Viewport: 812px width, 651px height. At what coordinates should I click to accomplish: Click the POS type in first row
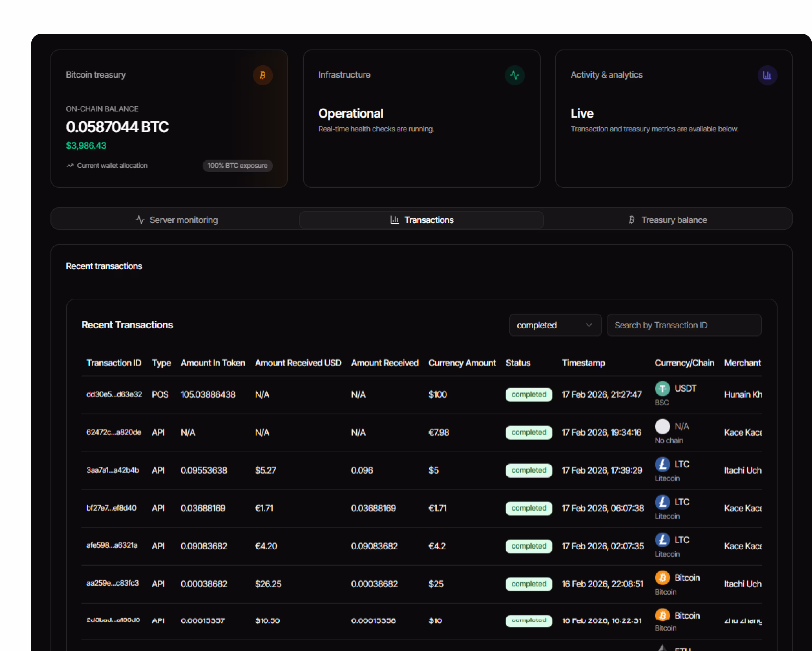pyautogui.click(x=160, y=395)
